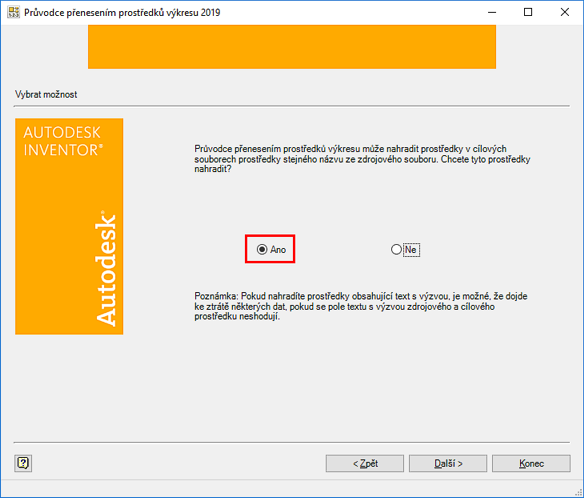
Task: Go back with the Zpět button
Action: [x=365, y=463]
